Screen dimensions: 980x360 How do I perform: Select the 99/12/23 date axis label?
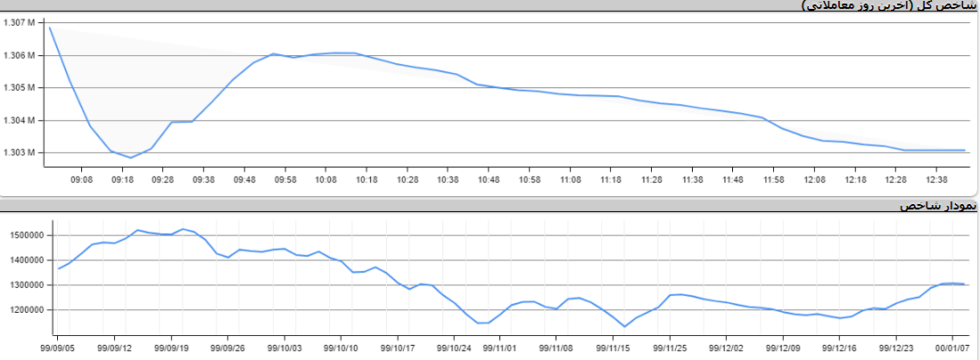(x=896, y=348)
